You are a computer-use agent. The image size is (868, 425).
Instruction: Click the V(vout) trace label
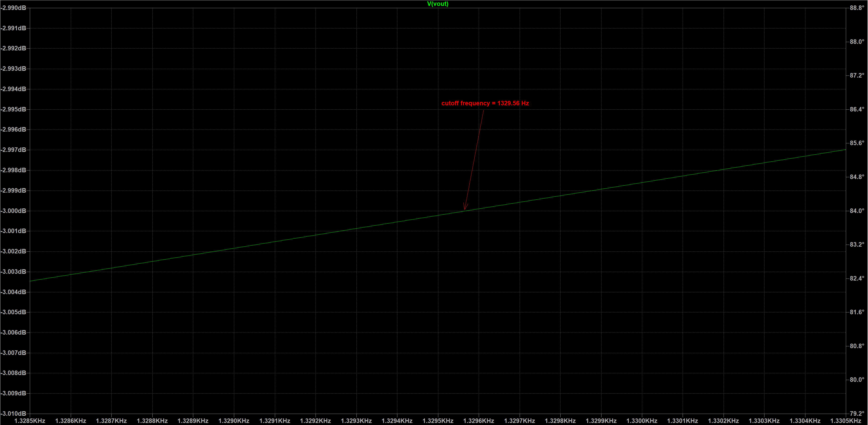pyautogui.click(x=437, y=4)
